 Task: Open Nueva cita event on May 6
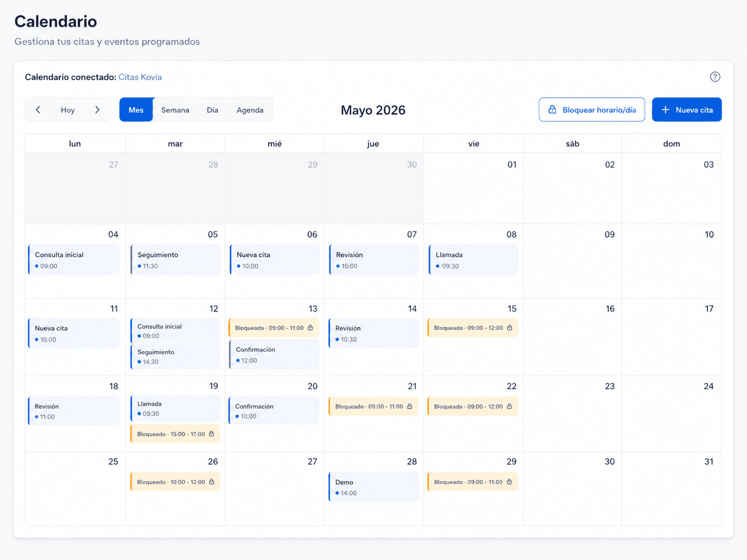pos(274,260)
